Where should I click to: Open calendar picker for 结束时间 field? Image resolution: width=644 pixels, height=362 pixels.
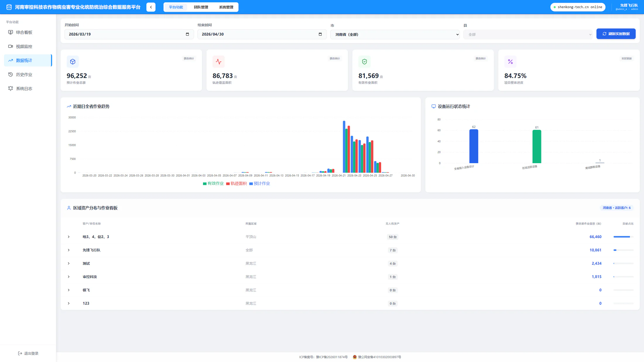pyautogui.click(x=320, y=34)
